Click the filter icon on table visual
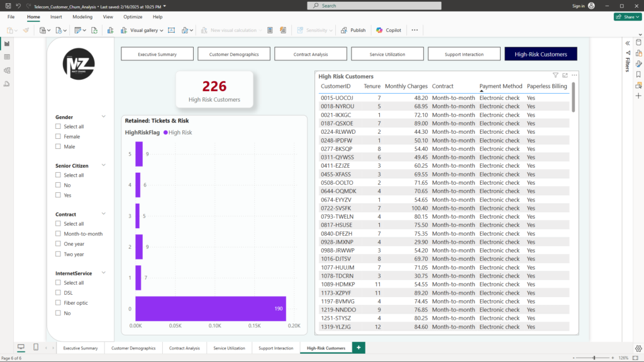644x362 pixels. pos(555,75)
